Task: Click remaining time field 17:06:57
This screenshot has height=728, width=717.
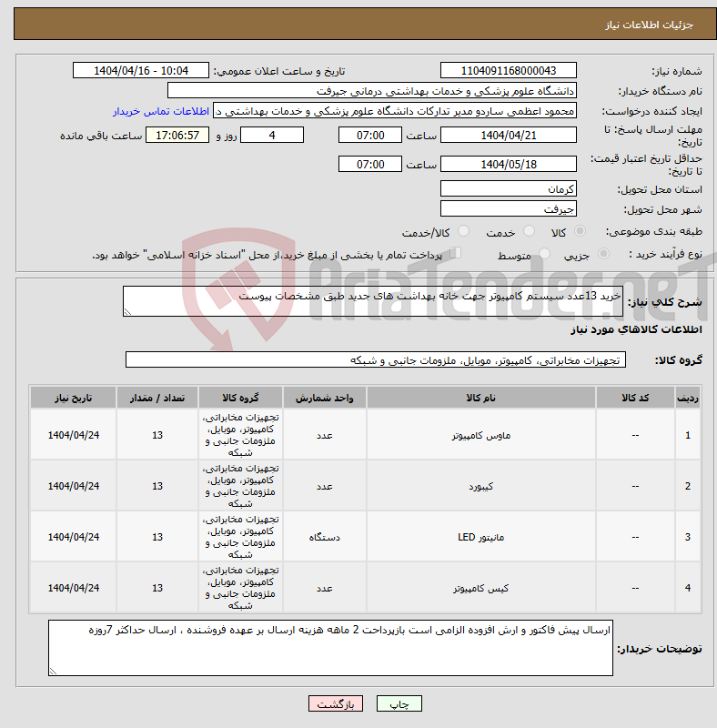Action: pyautogui.click(x=177, y=135)
